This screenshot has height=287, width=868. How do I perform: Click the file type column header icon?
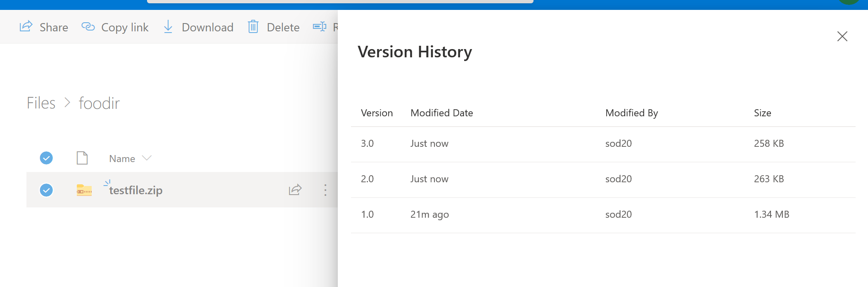click(82, 158)
